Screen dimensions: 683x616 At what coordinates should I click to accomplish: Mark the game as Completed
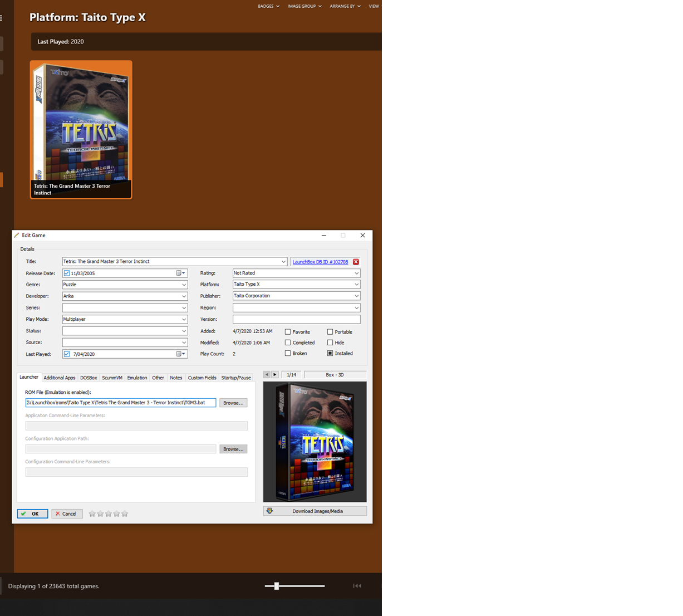click(288, 343)
